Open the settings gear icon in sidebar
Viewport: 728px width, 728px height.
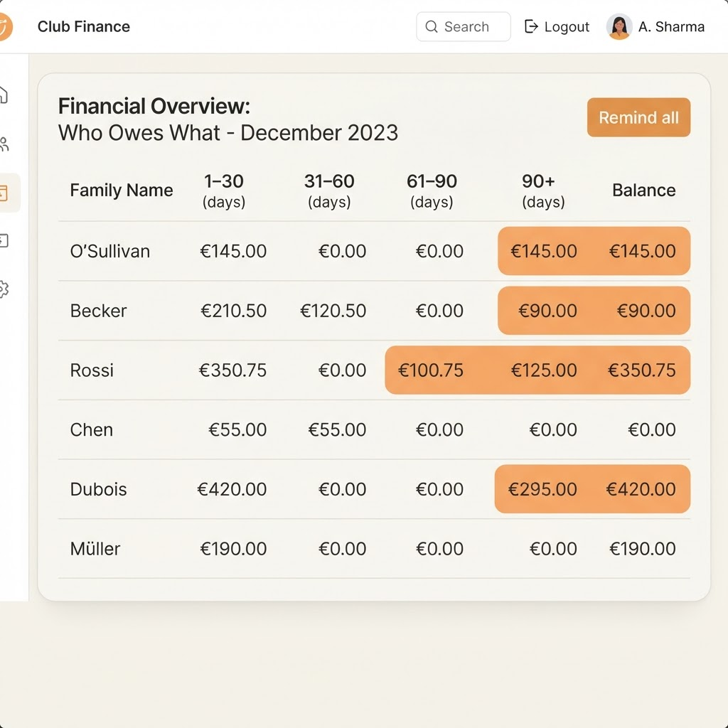4,289
